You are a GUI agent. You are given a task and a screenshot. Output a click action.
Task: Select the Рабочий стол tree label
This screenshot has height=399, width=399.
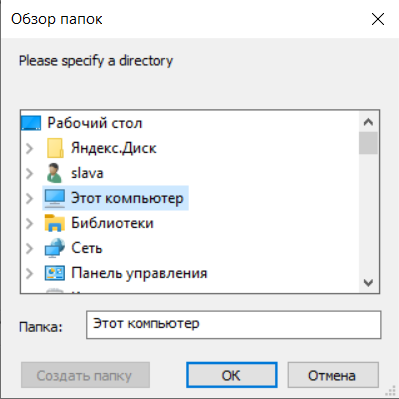pyautogui.click(x=95, y=123)
